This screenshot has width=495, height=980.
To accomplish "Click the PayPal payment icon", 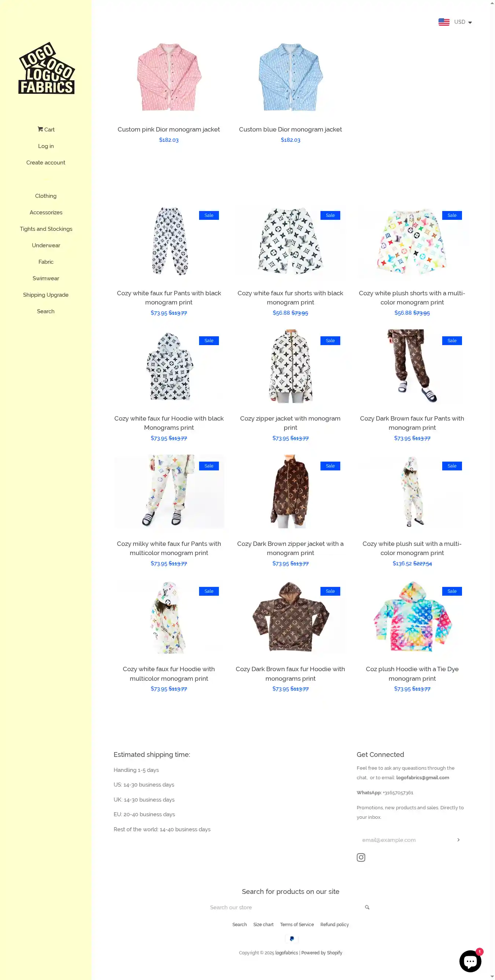I will [291, 939].
